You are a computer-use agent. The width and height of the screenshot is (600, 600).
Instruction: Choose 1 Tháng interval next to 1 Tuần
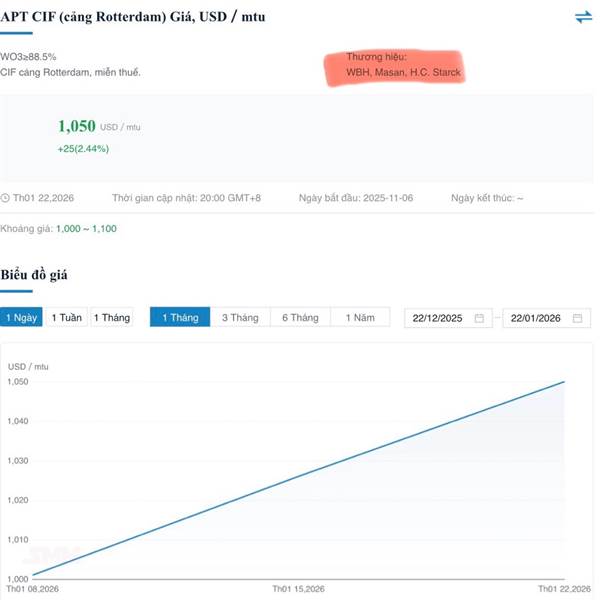[112, 318]
